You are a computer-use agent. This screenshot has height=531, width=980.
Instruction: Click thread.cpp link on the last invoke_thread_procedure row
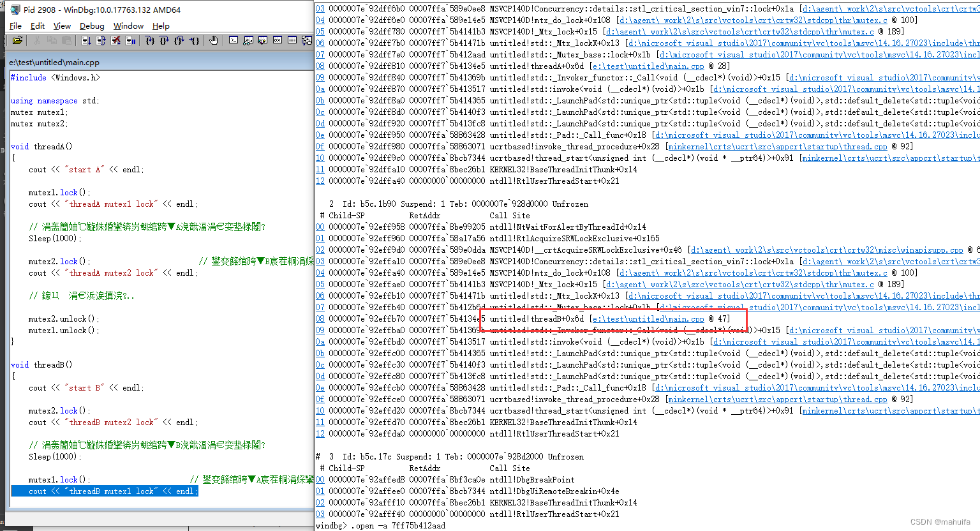click(x=777, y=400)
